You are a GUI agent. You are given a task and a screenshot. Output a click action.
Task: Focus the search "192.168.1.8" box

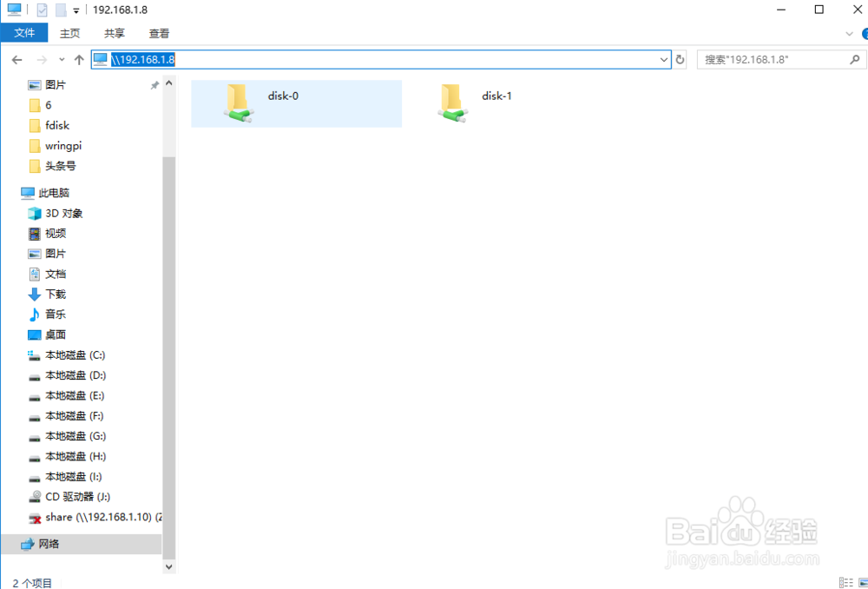tap(781, 60)
